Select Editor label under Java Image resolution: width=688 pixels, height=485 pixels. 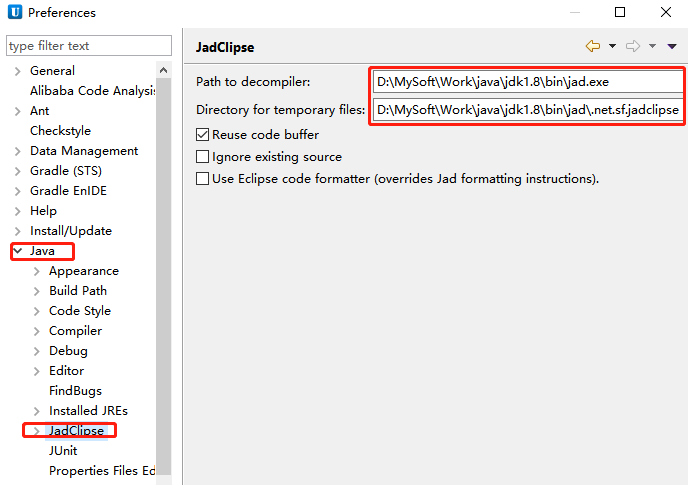66,371
